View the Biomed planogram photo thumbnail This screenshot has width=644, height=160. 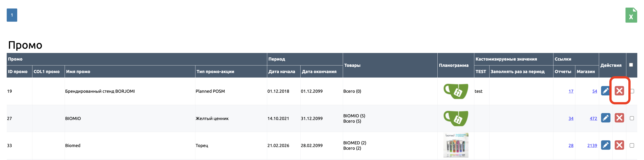(x=456, y=145)
